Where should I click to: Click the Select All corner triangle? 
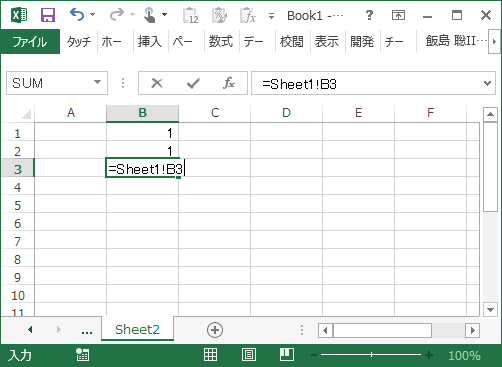click(x=26, y=114)
